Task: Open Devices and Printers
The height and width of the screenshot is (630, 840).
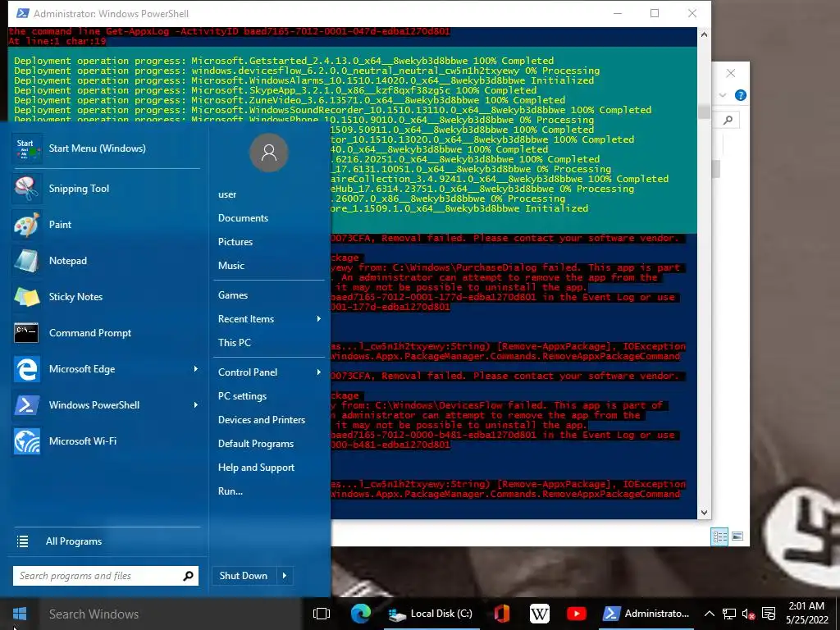Action: click(262, 419)
